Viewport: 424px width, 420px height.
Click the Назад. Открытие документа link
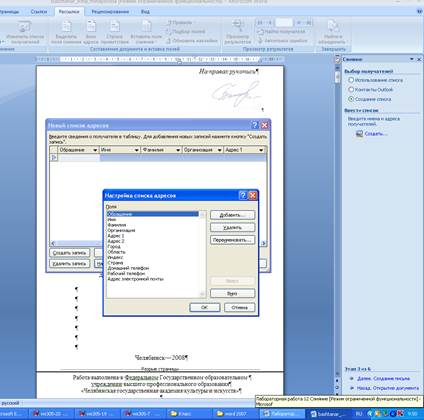(388, 388)
